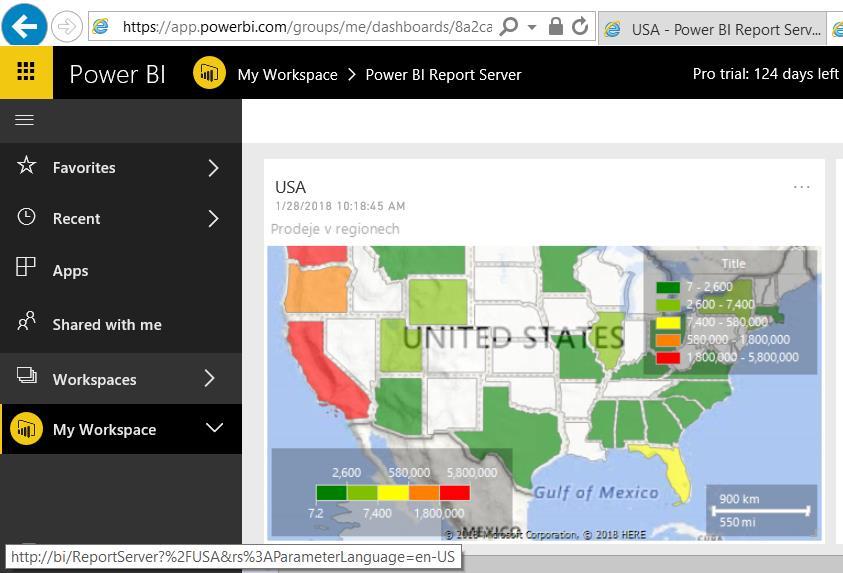Screen dimensions: 843x573
Task: Click the USA tile title
Action: 290,187
